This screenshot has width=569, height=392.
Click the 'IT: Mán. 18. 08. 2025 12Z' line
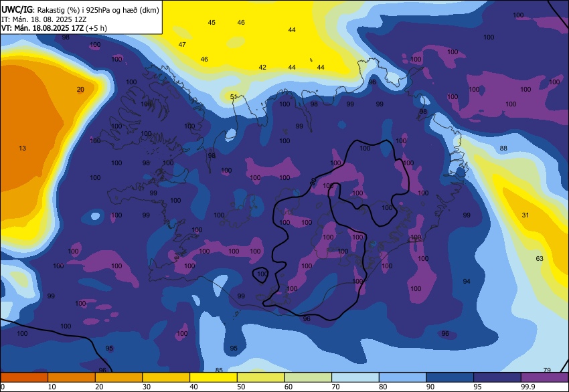(x=44, y=19)
